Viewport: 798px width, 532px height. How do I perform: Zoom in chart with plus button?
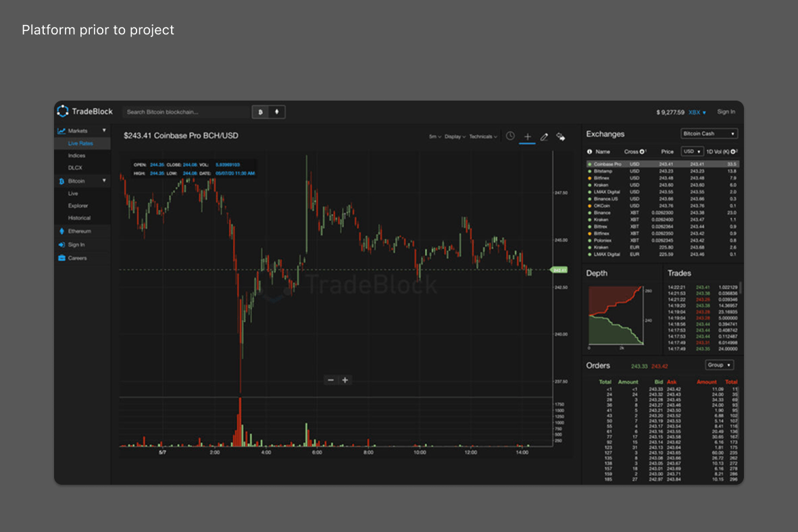[345, 380]
